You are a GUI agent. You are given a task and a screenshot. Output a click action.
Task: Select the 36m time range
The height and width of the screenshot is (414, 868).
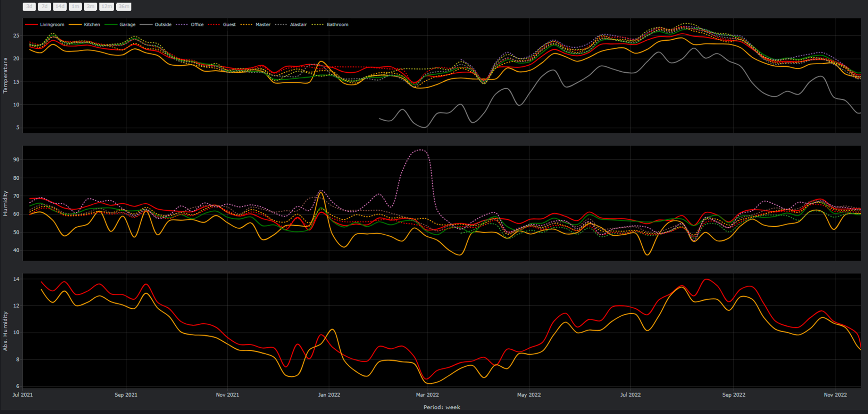(124, 6)
